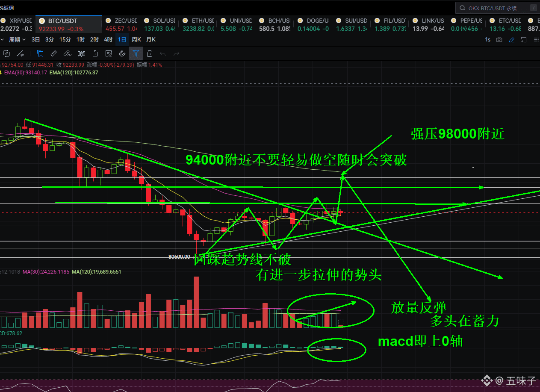Select the freehand brush drawing tool

point(68,53)
